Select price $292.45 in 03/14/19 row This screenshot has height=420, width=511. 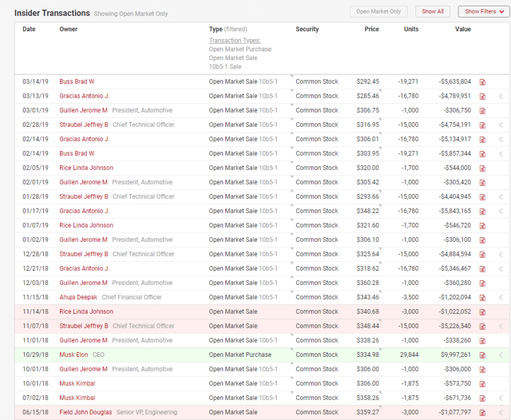click(x=367, y=81)
